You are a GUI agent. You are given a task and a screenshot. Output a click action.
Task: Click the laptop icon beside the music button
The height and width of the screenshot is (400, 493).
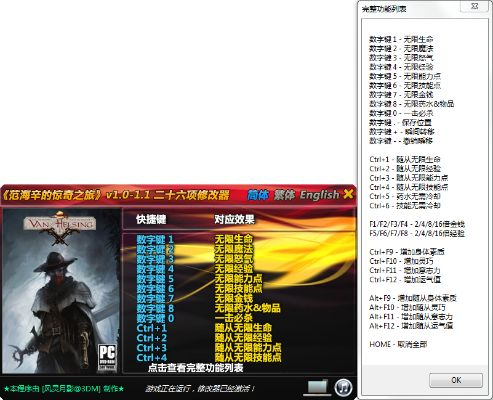pos(318,387)
